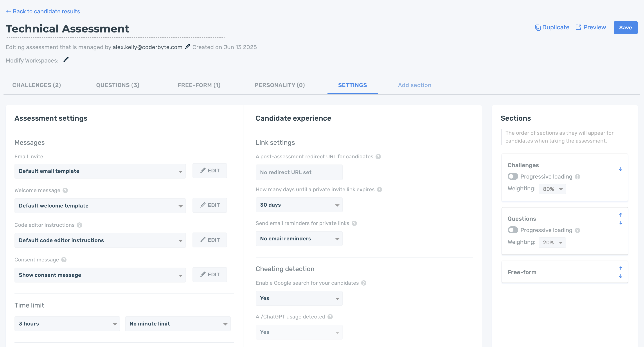Click EDIT for the email invite template
644x347 pixels.
pos(210,171)
